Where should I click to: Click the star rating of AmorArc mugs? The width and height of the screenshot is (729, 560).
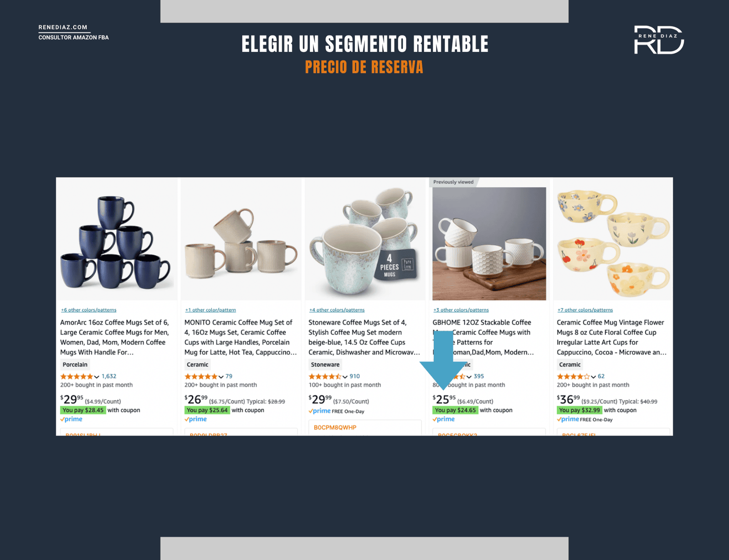coord(77,376)
